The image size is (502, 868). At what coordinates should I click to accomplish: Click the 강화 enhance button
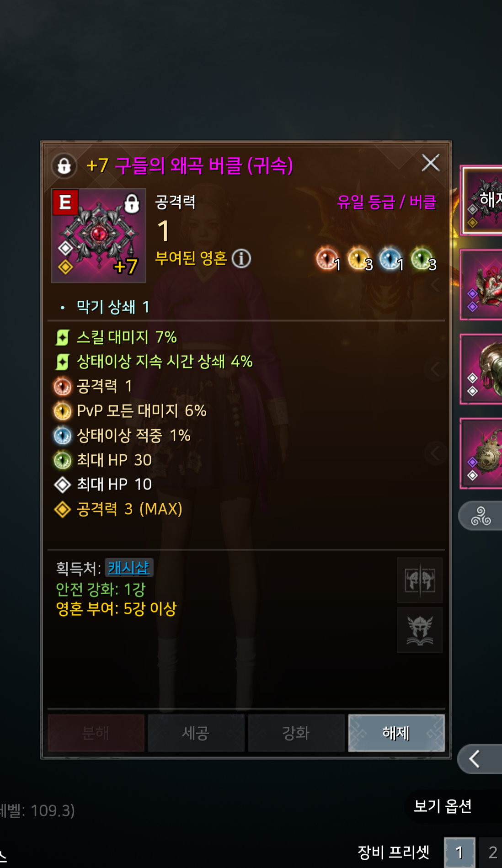point(296,733)
